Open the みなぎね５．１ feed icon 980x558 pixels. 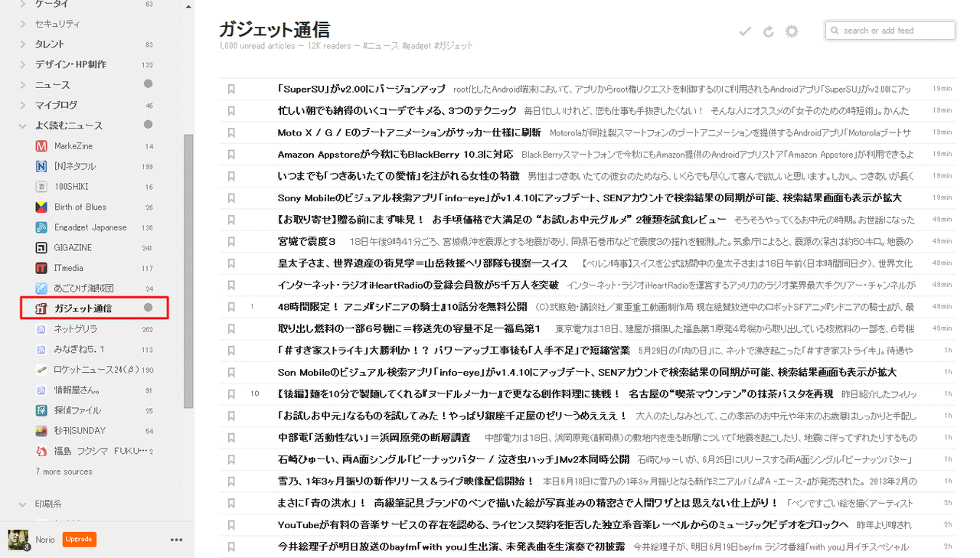point(41,350)
